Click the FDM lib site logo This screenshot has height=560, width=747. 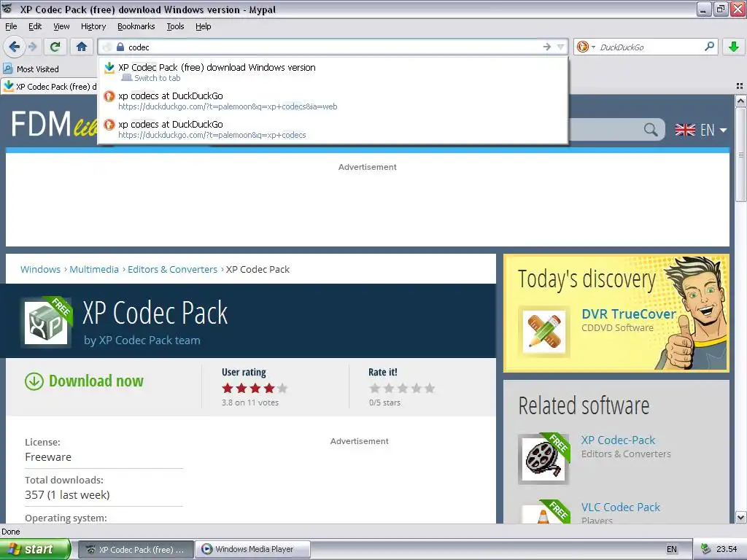pyautogui.click(x=54, y=125)
